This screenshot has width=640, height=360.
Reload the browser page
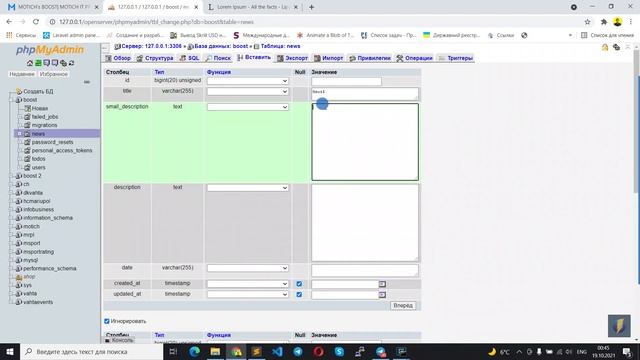coord(36,22)
